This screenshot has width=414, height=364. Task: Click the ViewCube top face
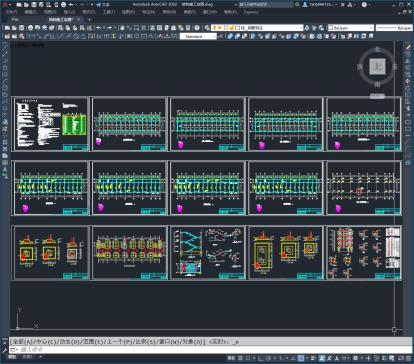pyautogui.click(x=377, y=66)
